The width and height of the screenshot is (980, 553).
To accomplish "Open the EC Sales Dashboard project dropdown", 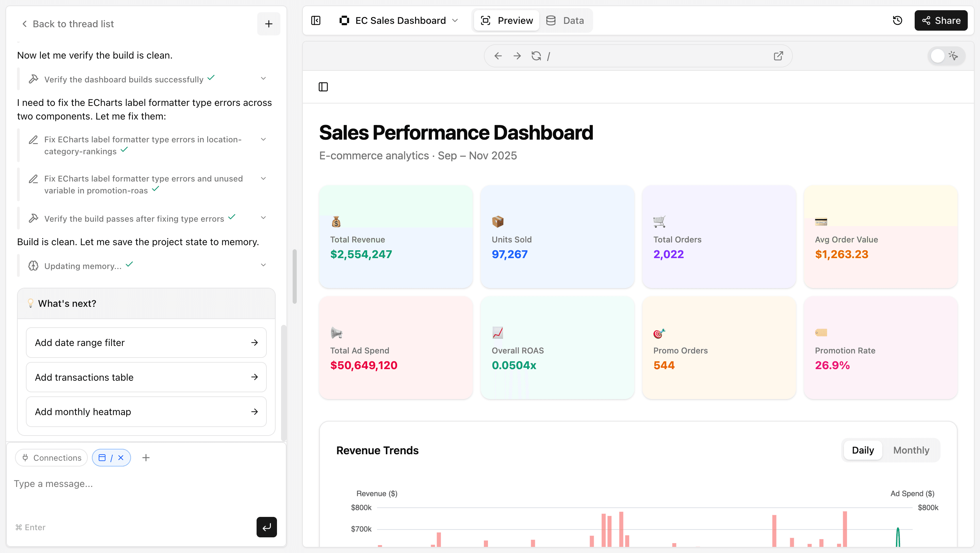I will [455, 20].
